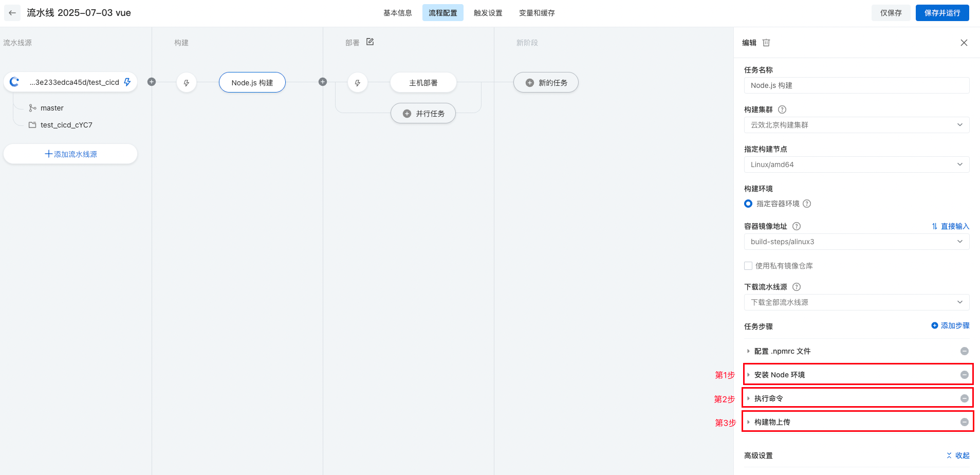Click the lightning trigger icon before 主机部署
Viewport: 980px width, 475px height.
(x=358, y=83)
